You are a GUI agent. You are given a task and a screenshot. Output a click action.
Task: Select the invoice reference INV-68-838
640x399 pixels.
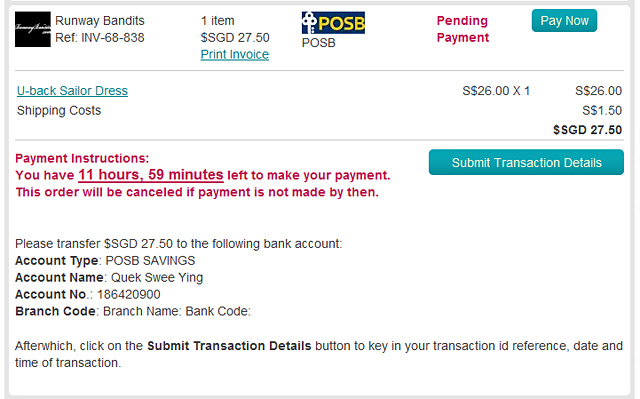click(x=113, y=38)
